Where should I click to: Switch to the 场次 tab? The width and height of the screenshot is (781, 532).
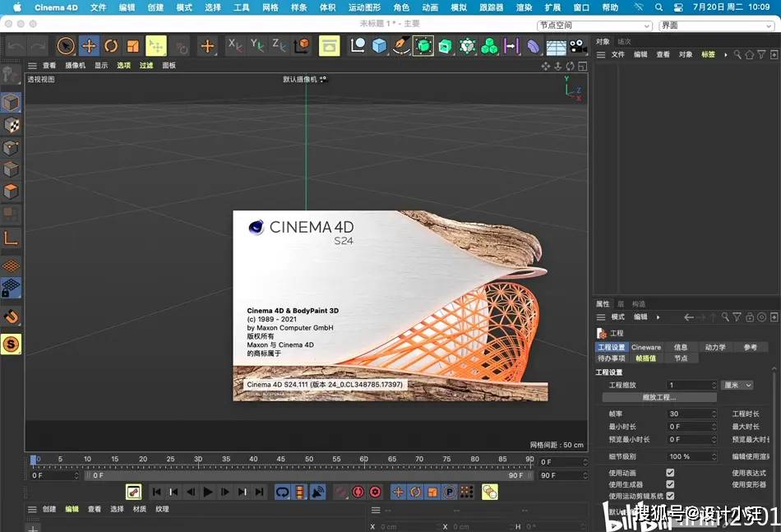coord(624,41)
